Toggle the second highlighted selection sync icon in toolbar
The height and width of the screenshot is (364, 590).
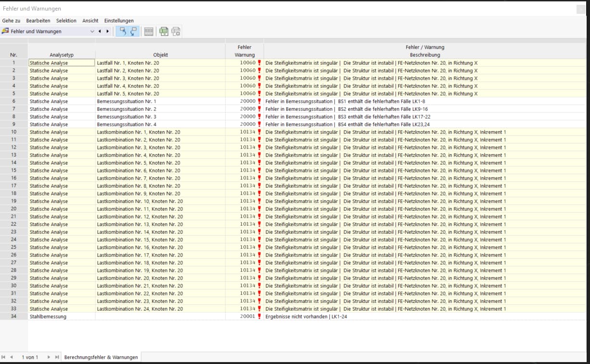tap(134, 31)
